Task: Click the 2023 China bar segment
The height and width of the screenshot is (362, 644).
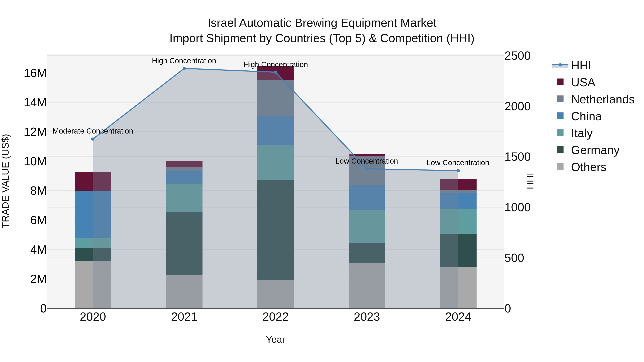Action: click(x=367, y=197)
